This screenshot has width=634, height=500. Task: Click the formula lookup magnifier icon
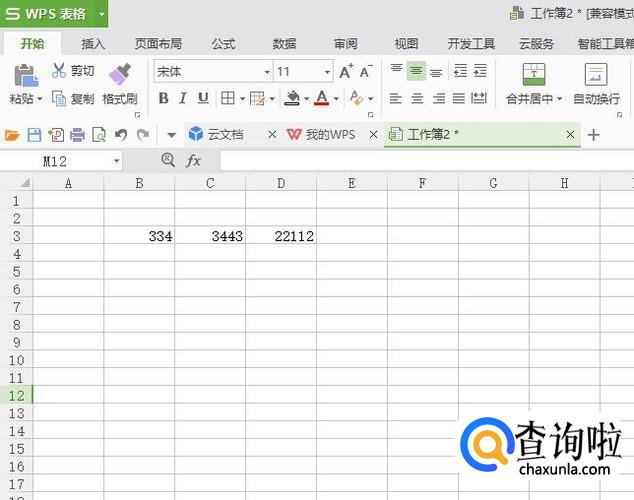(x=168, y=160)
